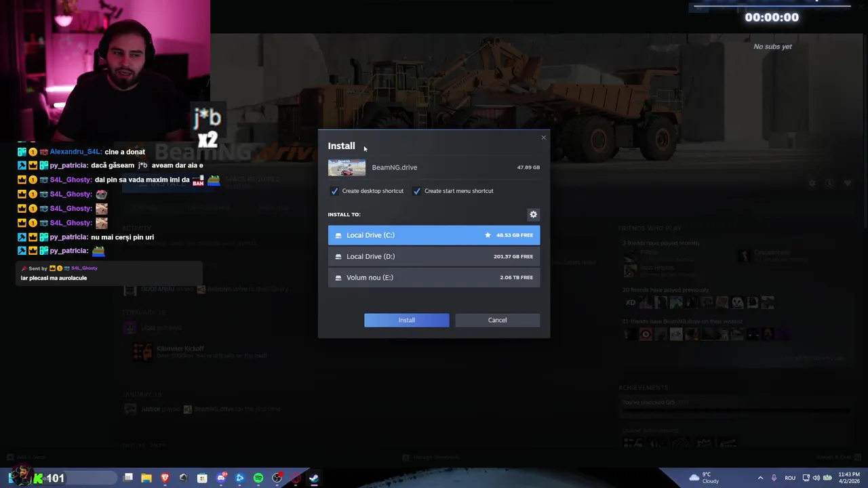Click the default drive star icon
This screenshot has height=488, width=868.
[x=488, y=235]
